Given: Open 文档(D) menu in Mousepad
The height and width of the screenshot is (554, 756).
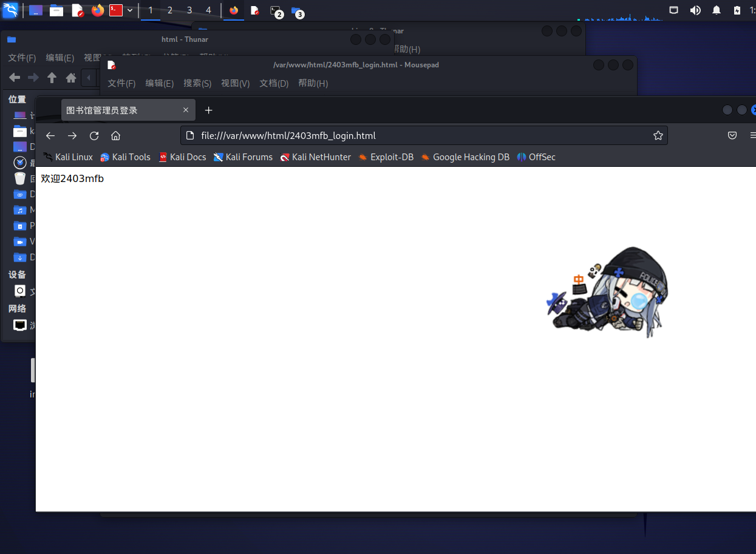Looking at the screenshot, I should pos(274,83).
